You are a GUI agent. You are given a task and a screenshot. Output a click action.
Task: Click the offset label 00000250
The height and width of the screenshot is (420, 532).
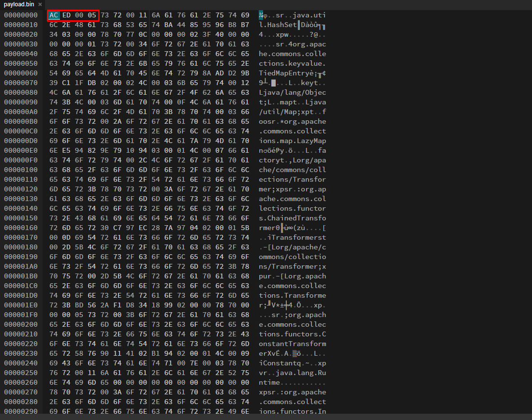[21, 373]
